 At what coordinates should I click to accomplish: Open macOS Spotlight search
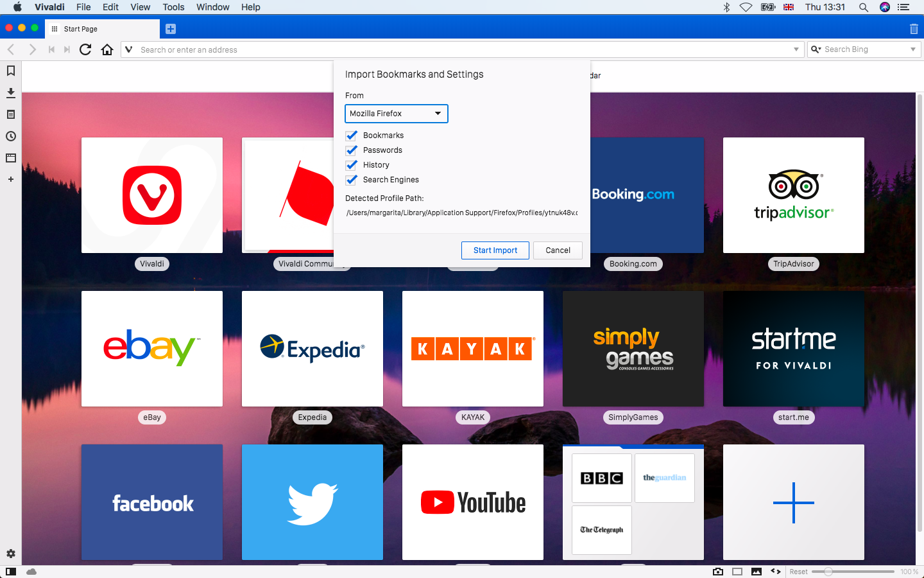tap(864, 7)
